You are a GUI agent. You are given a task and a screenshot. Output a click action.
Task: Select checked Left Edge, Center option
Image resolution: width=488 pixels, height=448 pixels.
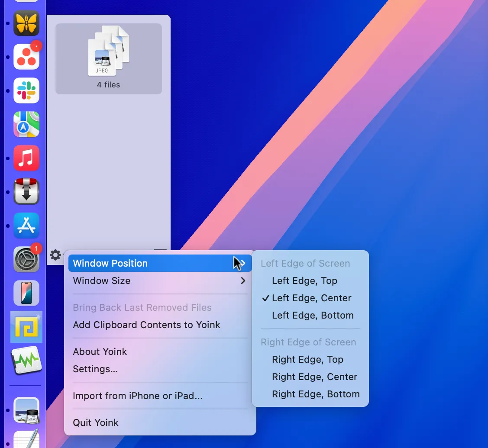[x=310, y=298]
